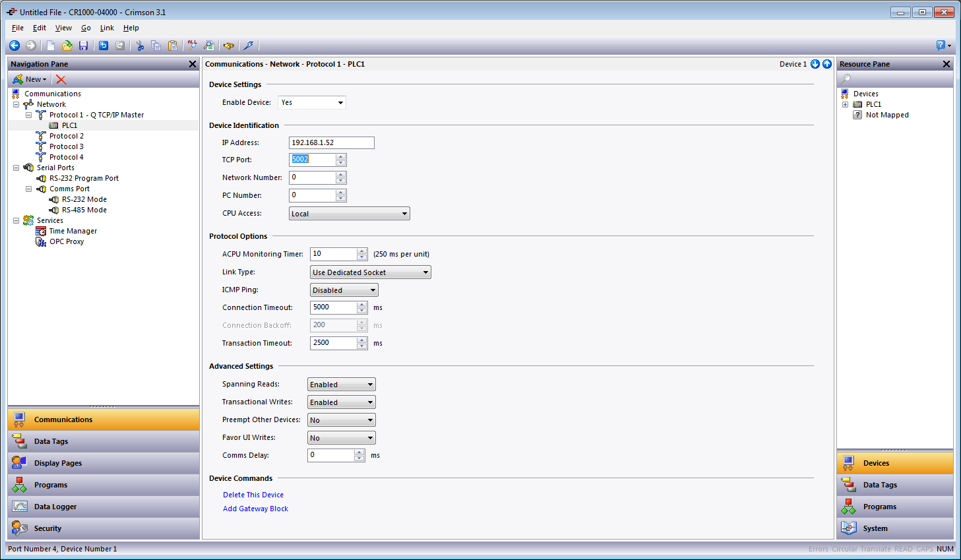Save the database with the floppy icon

coord(83,46)
